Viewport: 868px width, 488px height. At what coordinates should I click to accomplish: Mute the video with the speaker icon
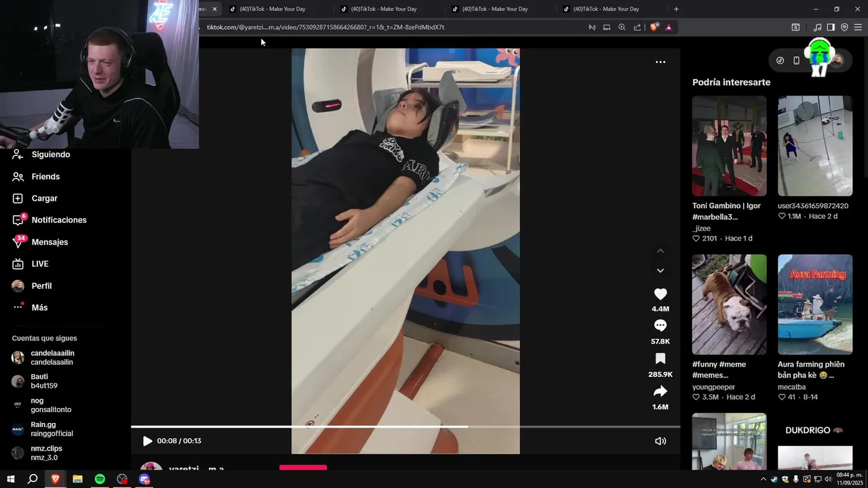coord(660,441)
